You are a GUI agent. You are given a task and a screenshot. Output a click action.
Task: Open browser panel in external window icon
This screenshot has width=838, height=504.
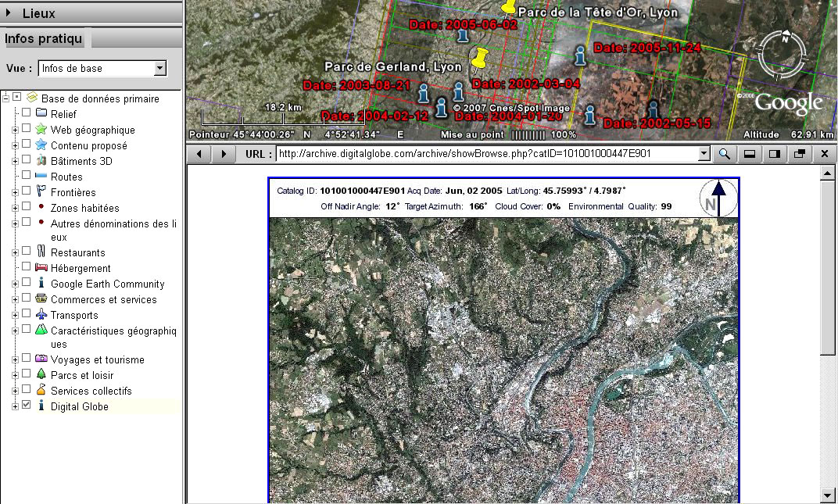(799, 154)
